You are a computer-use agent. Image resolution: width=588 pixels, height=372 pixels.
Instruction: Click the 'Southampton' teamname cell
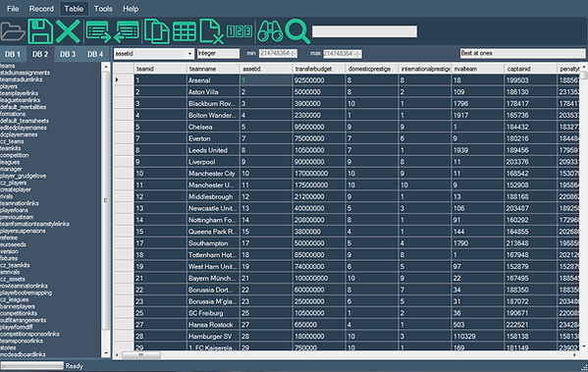(213, 243)
